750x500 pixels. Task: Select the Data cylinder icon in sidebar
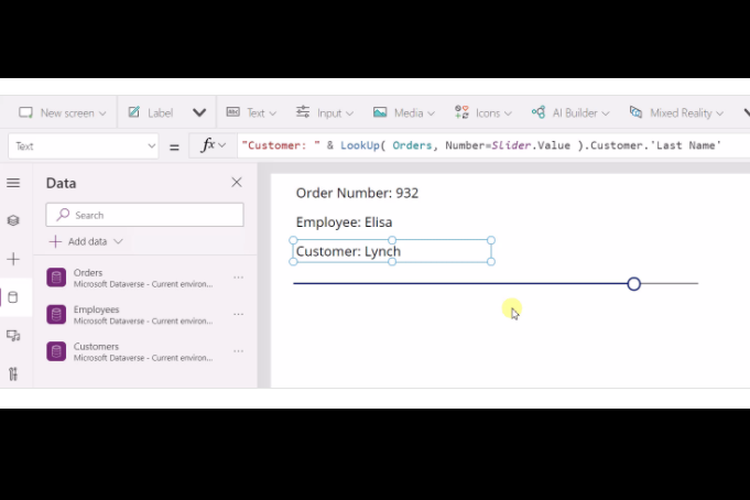point(13,297)
